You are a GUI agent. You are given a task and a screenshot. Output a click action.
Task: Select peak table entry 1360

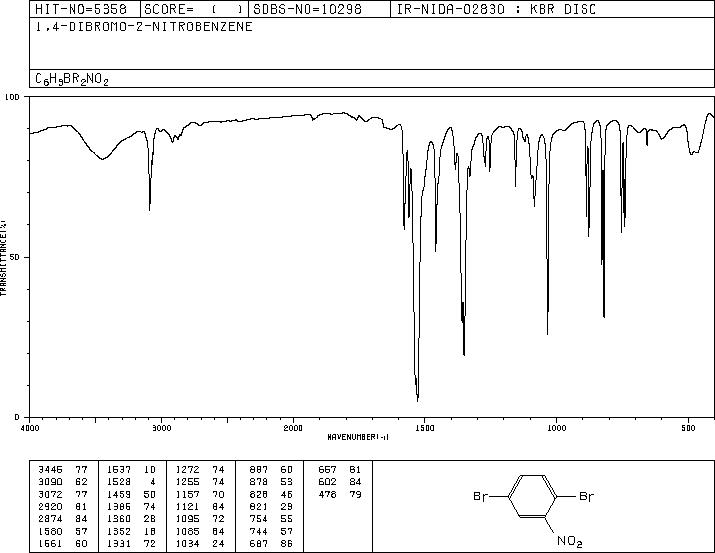pyautogui.click(x=119, y=519)
